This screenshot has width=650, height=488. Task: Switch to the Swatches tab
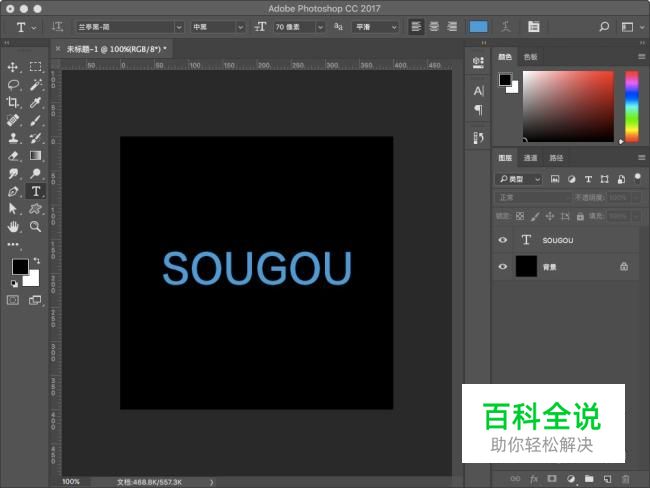coord(531,57)
